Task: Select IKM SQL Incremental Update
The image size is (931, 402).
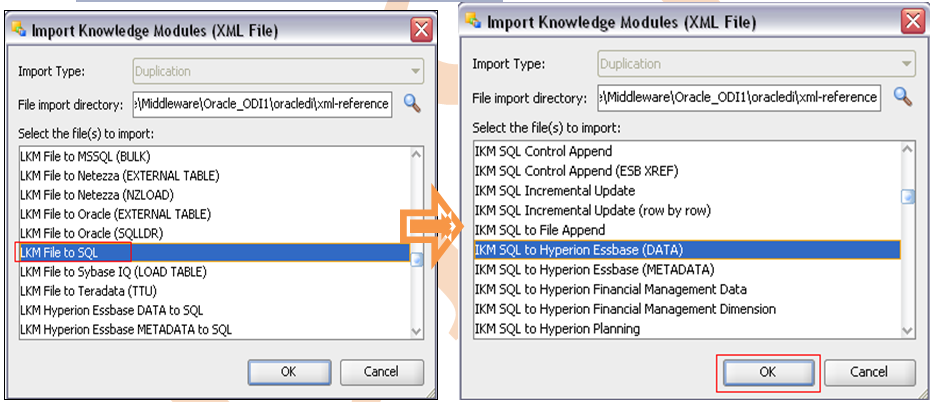Action: pyautogui.click(x=687, y=191)
